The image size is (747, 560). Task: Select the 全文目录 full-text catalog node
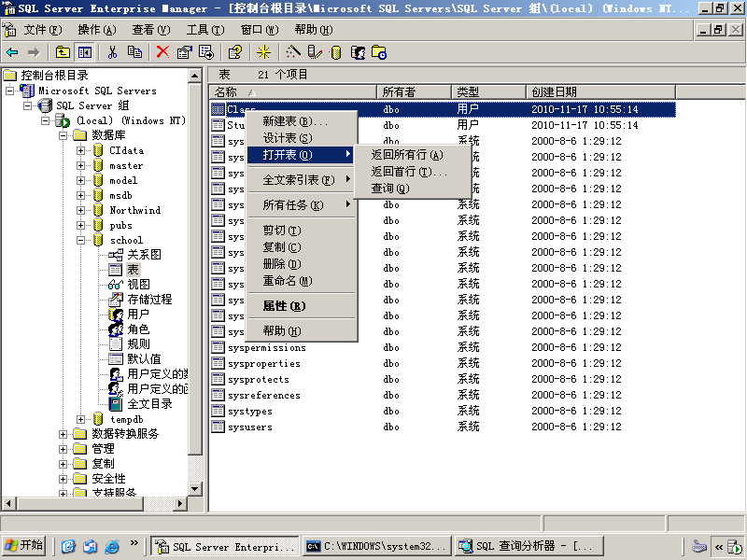click(149, 404)
